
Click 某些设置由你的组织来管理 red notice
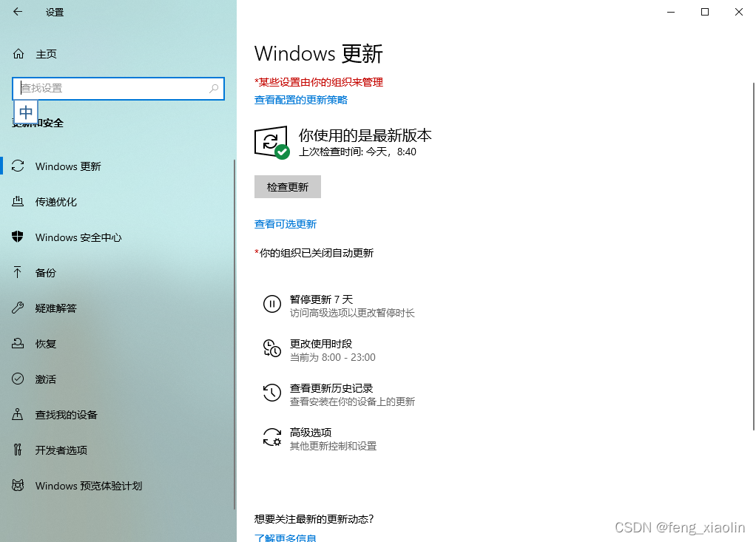(x=319, y=82)
